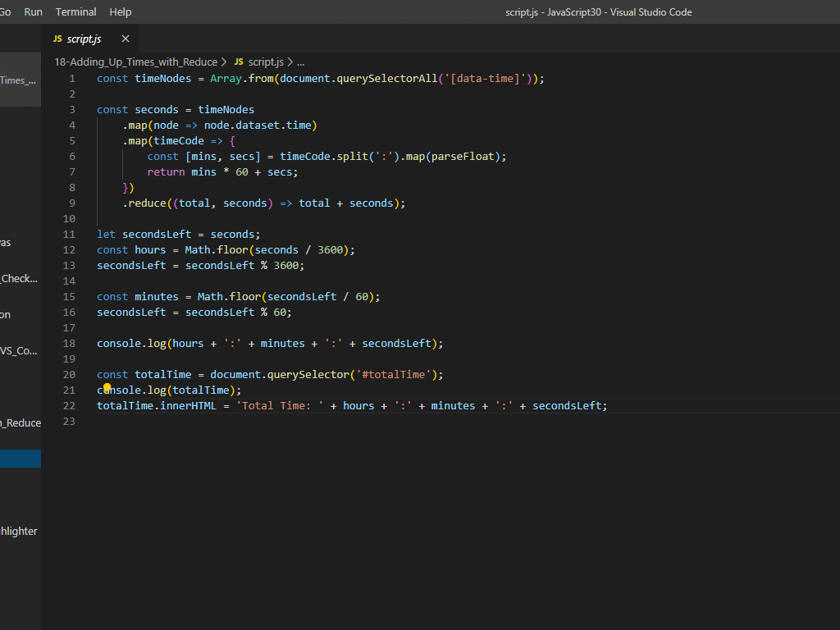
Task: Click 'let' keyword on line 11
Action: point(106,235)
